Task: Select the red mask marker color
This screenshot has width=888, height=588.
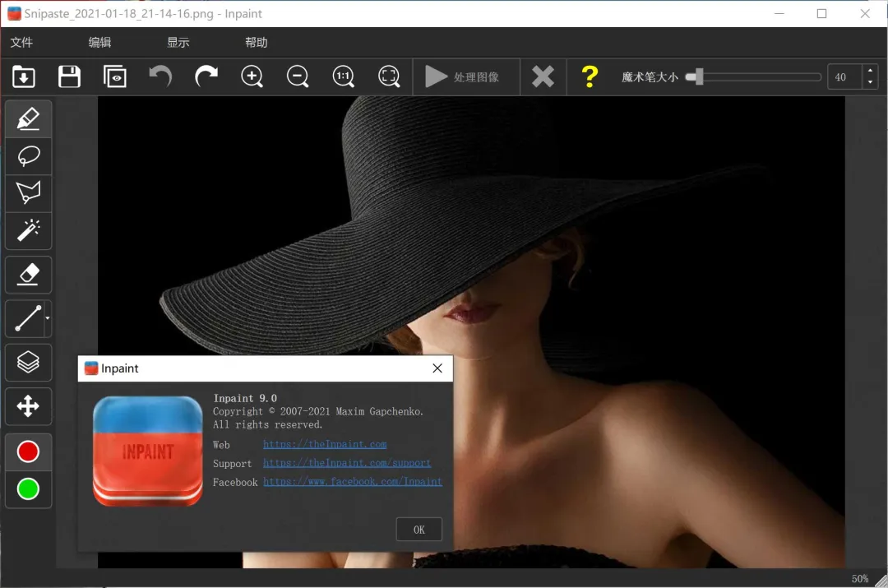Action: (x=28, y=451)
